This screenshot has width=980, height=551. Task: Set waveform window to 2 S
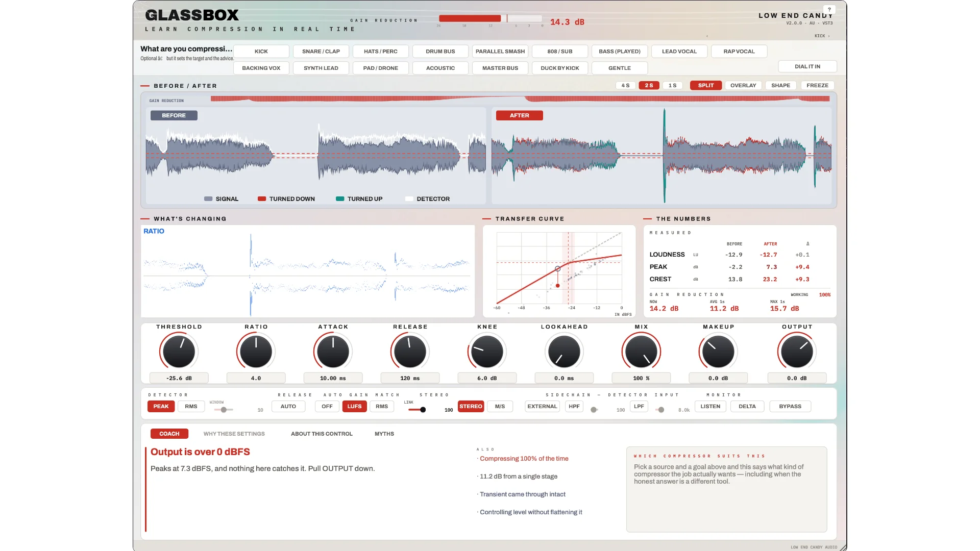(x=649, y=86)
